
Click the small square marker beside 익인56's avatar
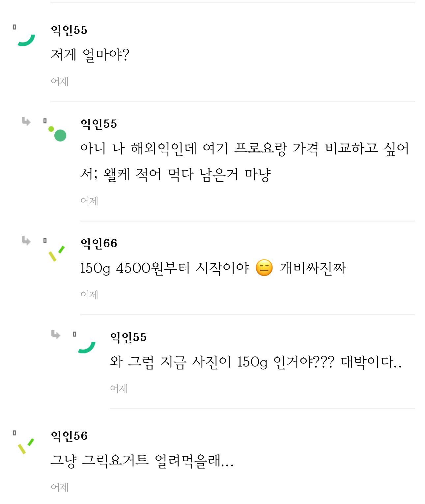[14, 433]
